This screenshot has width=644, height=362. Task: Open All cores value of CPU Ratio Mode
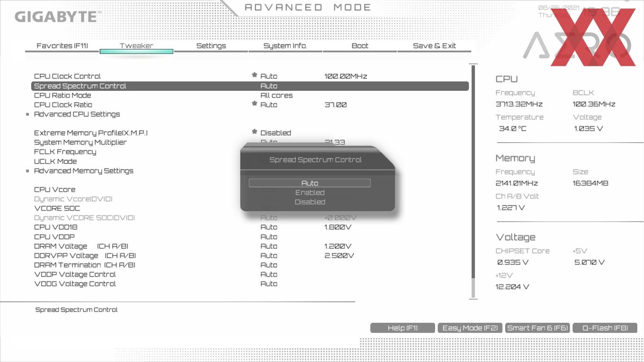click(277, 95)
